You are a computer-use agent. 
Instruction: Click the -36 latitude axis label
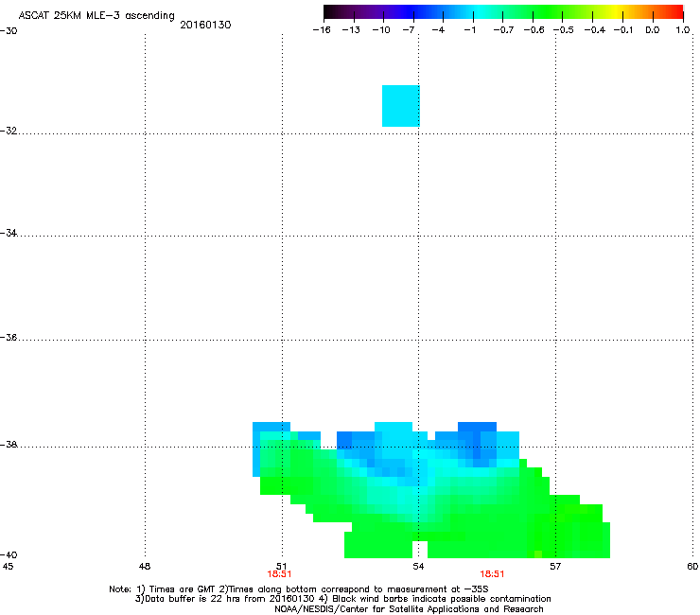[9, 337]
